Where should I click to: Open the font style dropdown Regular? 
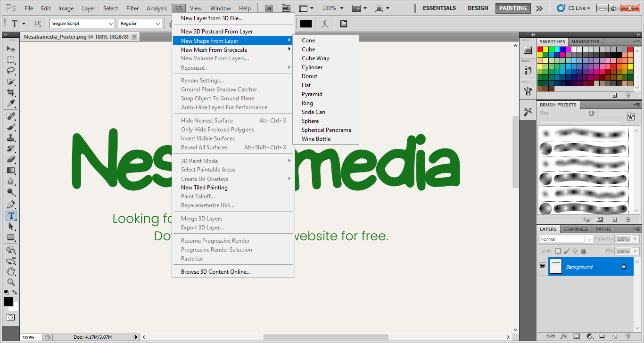[x=140, y=24]
